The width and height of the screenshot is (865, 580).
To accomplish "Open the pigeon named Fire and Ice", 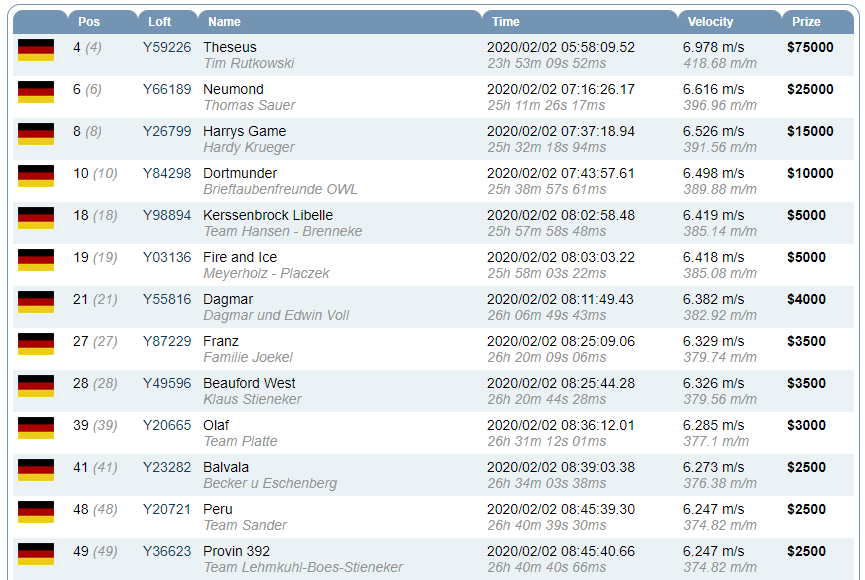I will (x=240, y=257).
